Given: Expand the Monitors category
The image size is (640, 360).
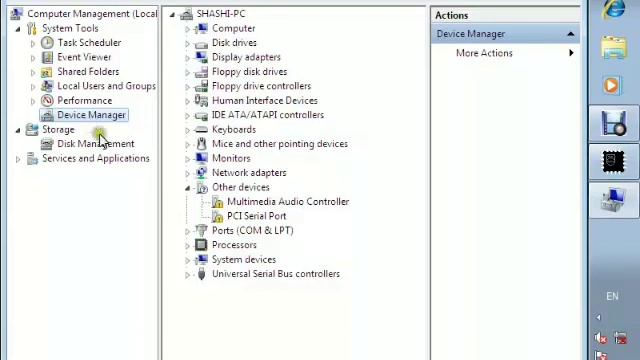Looking at the screenshot, I should (x=187, y=159).
